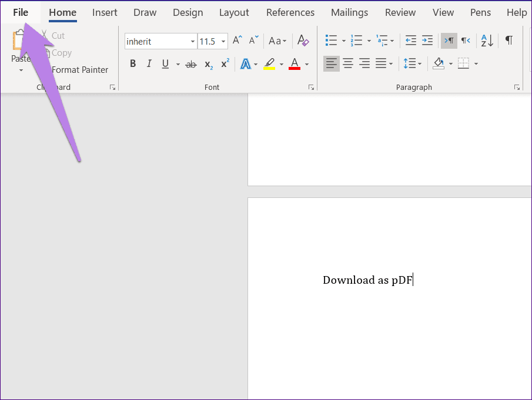Switch to the Insert tab
This screenshot has width=532, height=400.
click(x=105, y=12)
